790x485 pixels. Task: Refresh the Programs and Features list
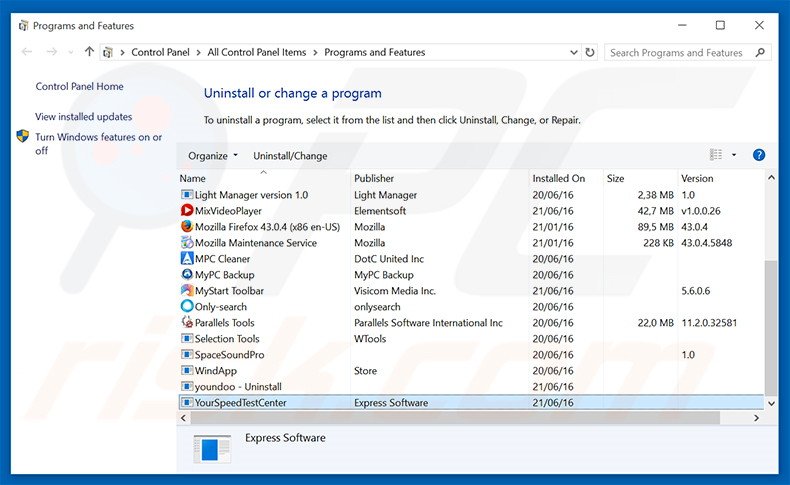pos(589,52)
